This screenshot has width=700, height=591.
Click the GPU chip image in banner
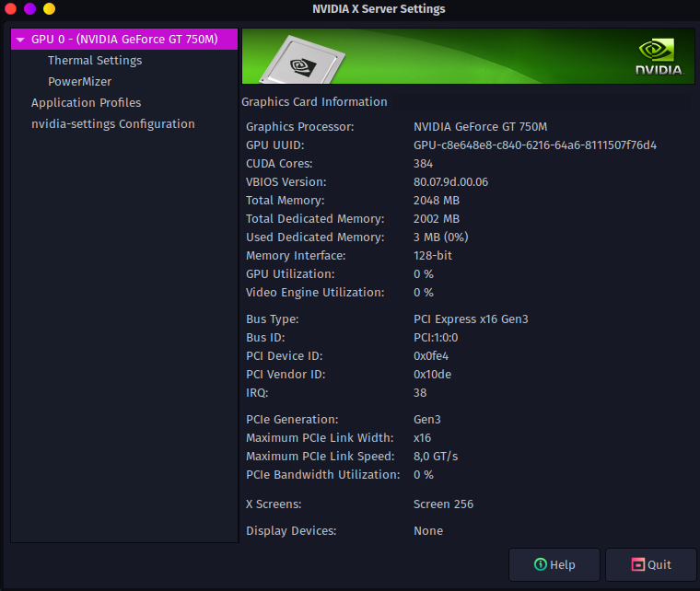[303, 60]
